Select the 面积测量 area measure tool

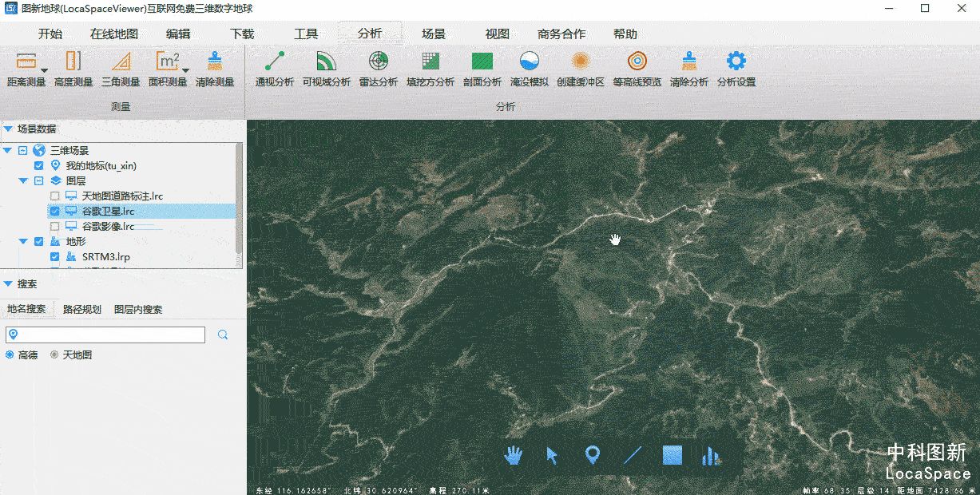coord(168,69)
